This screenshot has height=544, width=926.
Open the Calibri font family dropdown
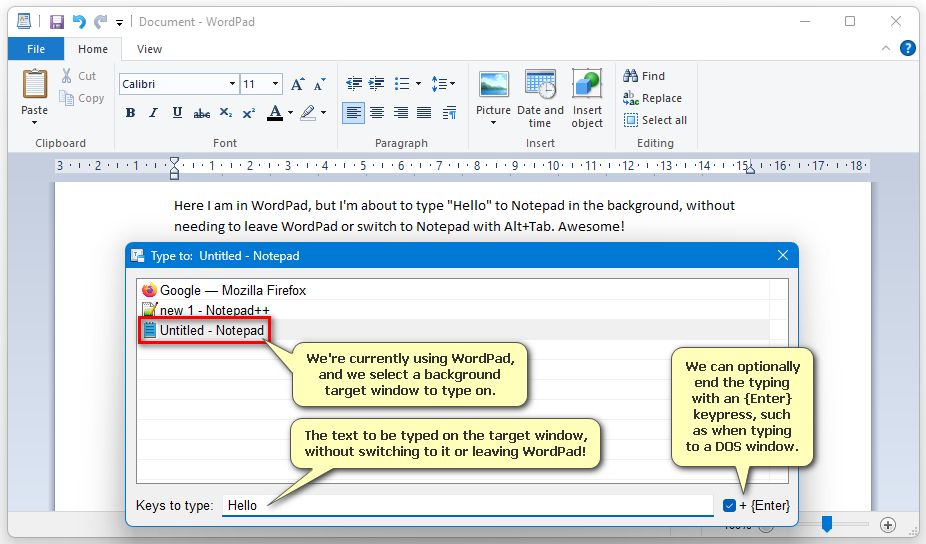(232, 84)
